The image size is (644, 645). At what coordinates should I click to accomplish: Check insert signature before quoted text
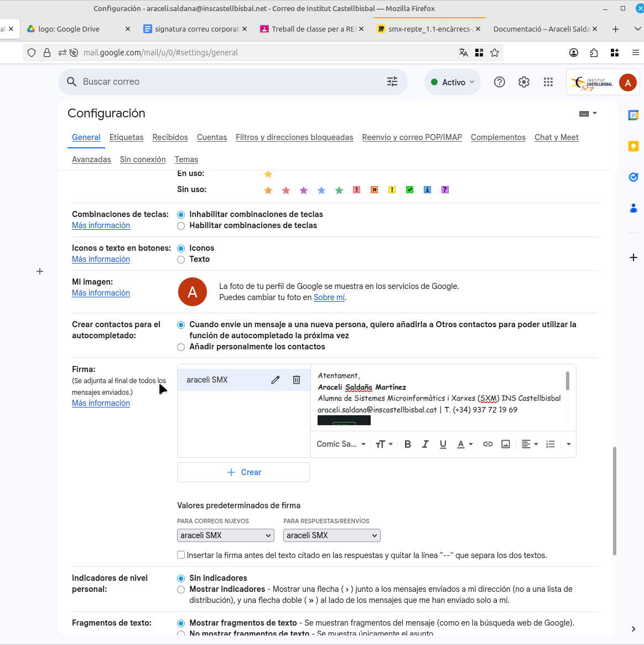pyautogui.click(x=181, y=555)
